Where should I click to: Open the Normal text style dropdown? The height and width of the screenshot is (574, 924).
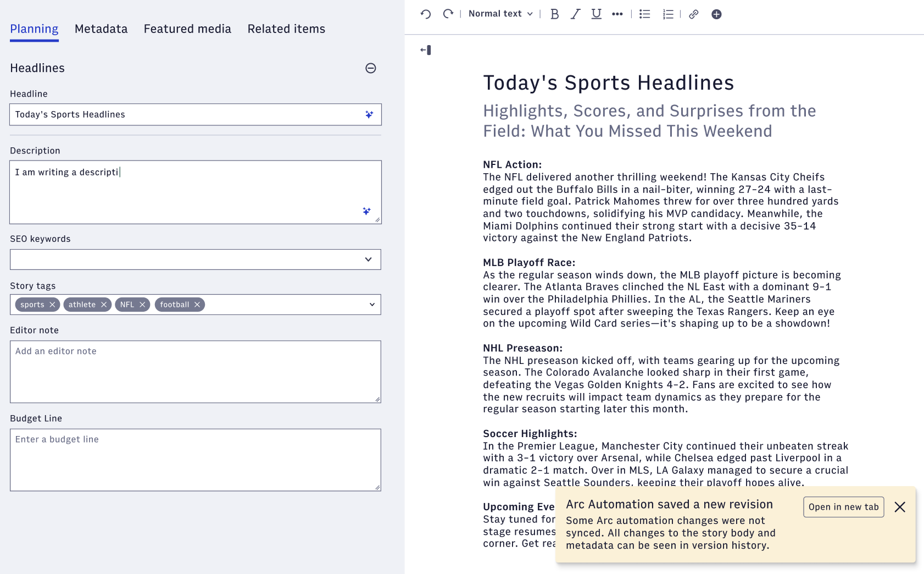pos(500,14)
